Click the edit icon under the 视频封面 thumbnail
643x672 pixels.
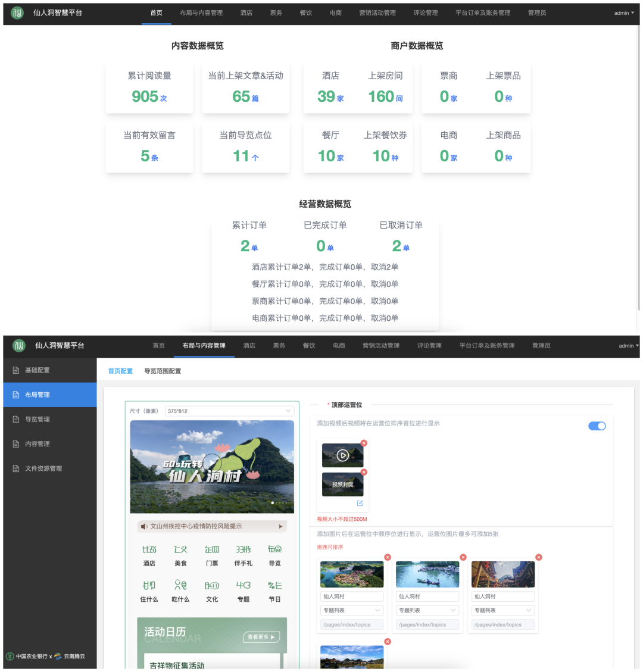360,503
